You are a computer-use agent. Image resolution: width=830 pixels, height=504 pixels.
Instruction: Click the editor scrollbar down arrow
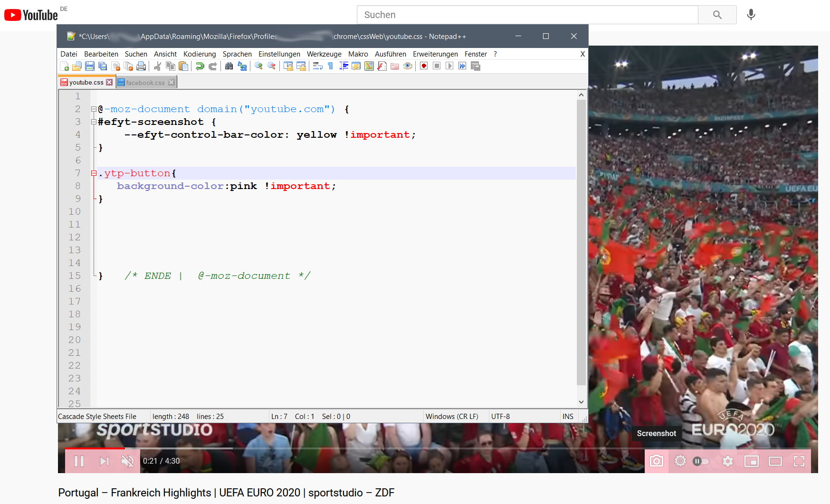[581, 402]
